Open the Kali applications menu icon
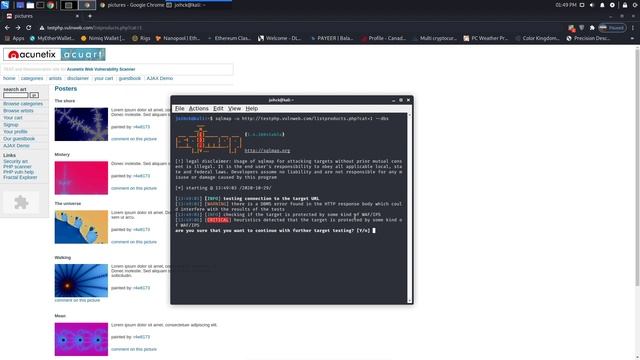Viewport: 640px width, 360px height. click(5, 5)
